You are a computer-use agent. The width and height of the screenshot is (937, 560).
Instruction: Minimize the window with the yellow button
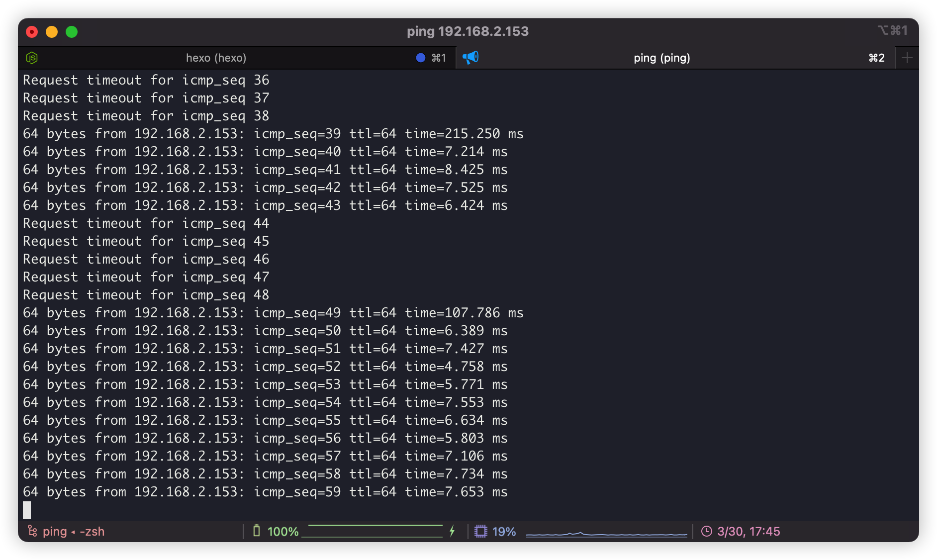pos(52,32)
